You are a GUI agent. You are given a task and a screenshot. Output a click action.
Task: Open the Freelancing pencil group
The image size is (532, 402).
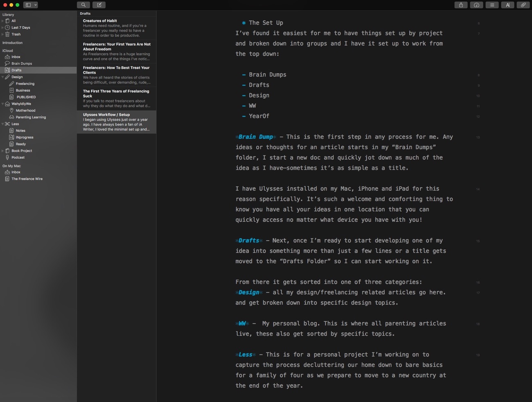point(12,84)
